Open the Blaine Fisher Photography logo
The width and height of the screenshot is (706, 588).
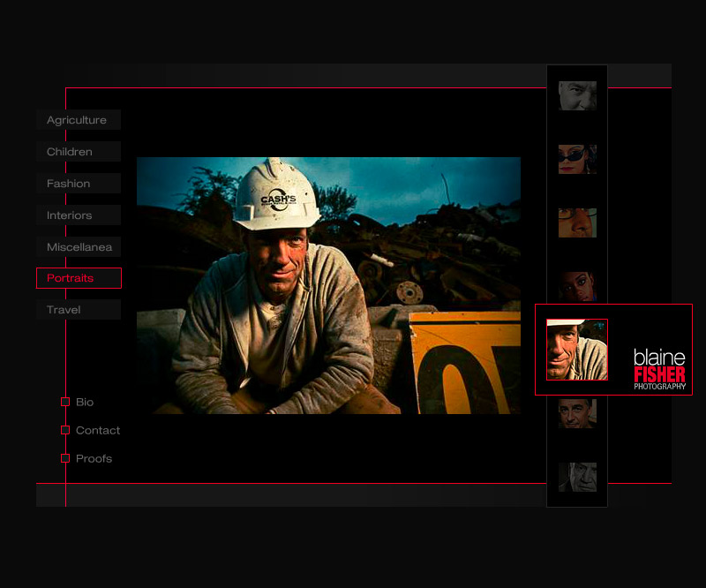tap(659, 368)
